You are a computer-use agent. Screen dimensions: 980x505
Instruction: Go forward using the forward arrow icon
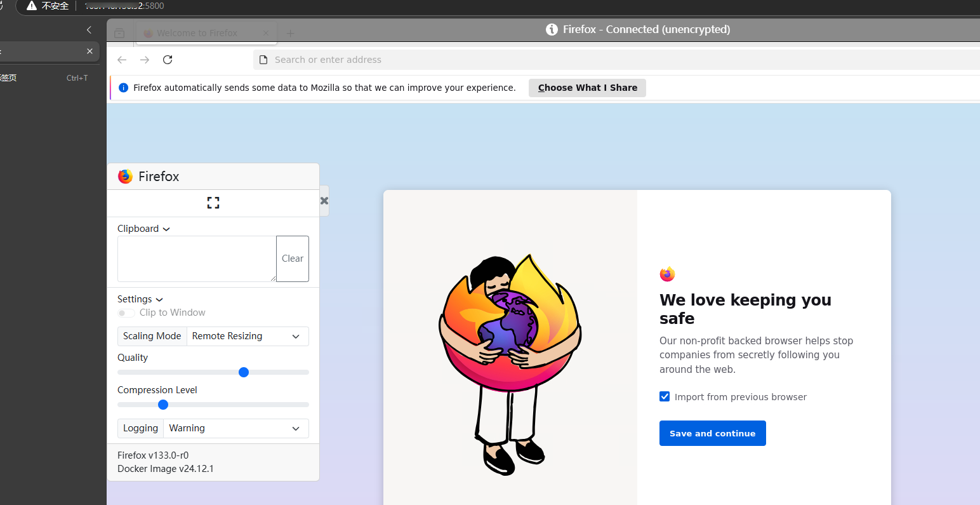pyautogui.click(x=145, y=60)
